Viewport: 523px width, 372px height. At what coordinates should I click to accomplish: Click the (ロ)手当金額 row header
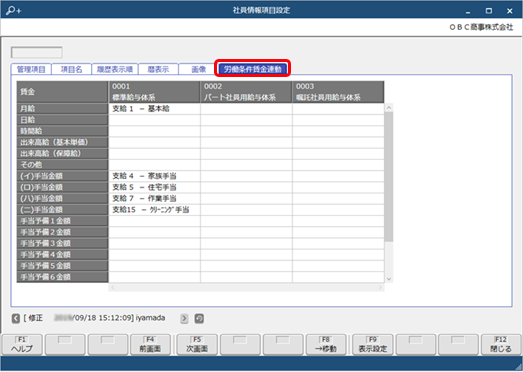pyautogui.click(x=62, y=187)
